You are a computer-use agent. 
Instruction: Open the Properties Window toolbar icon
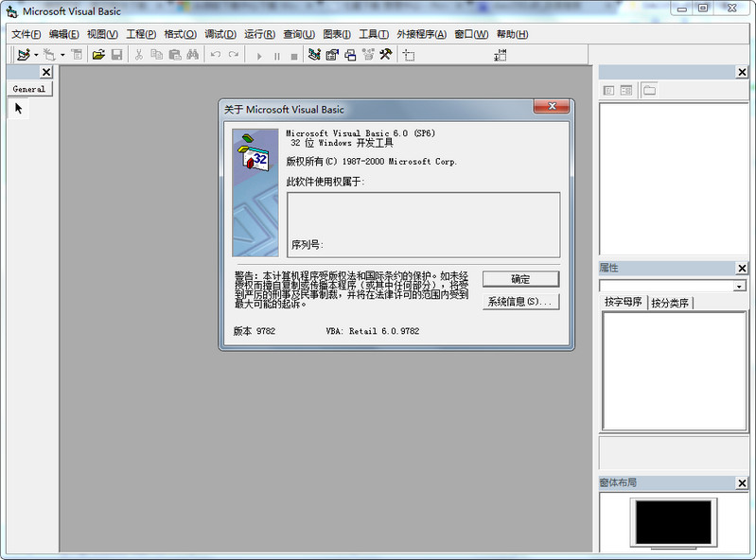point(332,55)
